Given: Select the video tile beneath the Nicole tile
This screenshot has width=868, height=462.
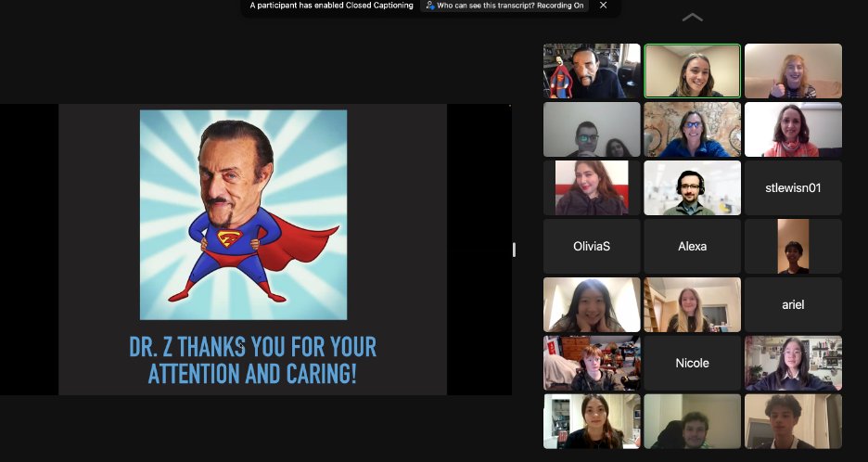Looking at the screenshot, I should click(692, 421).
